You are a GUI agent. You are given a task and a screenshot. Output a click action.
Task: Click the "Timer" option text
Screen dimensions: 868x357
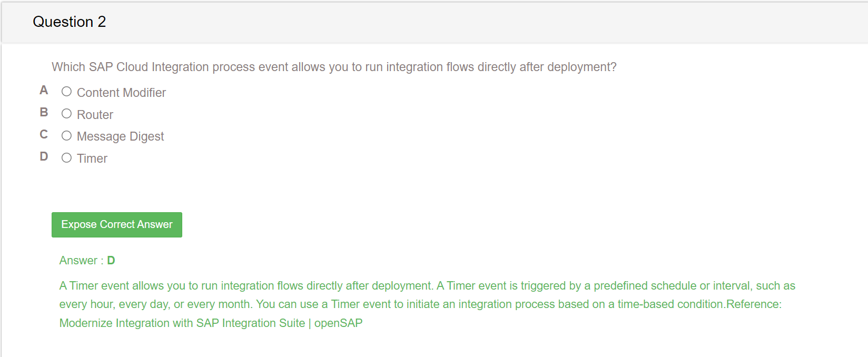(92, 158)
